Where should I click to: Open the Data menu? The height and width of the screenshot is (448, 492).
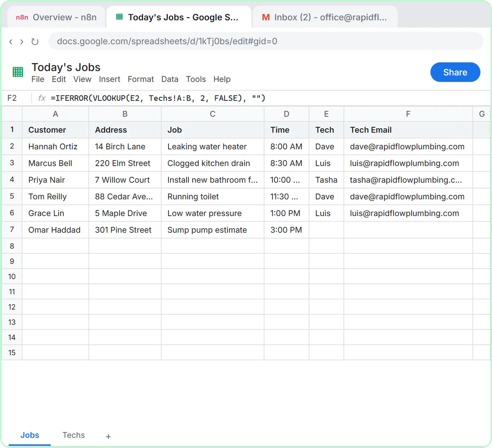[170, 79]
